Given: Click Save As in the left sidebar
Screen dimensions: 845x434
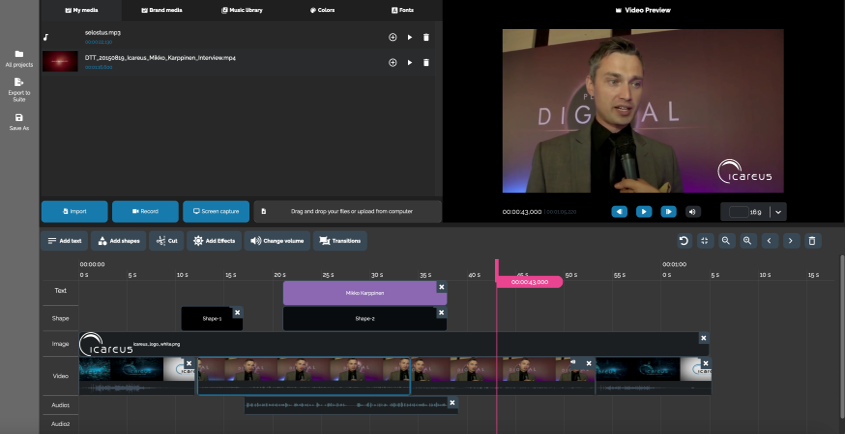Looking at the screenshot, I should (19, 122).
